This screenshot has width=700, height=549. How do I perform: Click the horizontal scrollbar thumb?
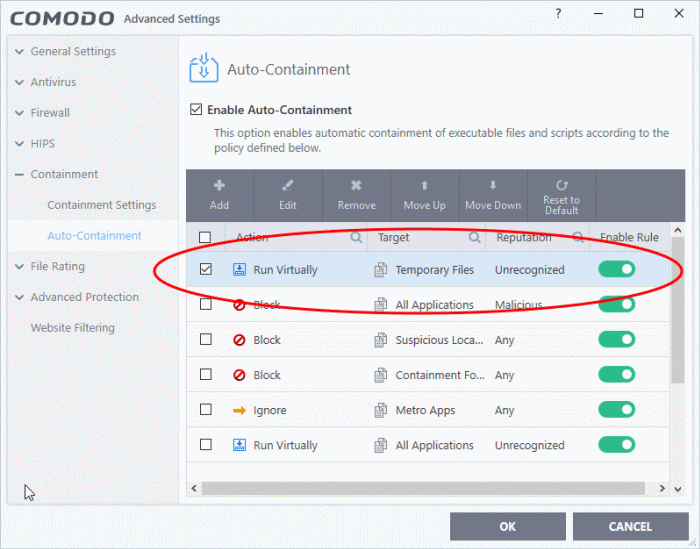[423, 488]
